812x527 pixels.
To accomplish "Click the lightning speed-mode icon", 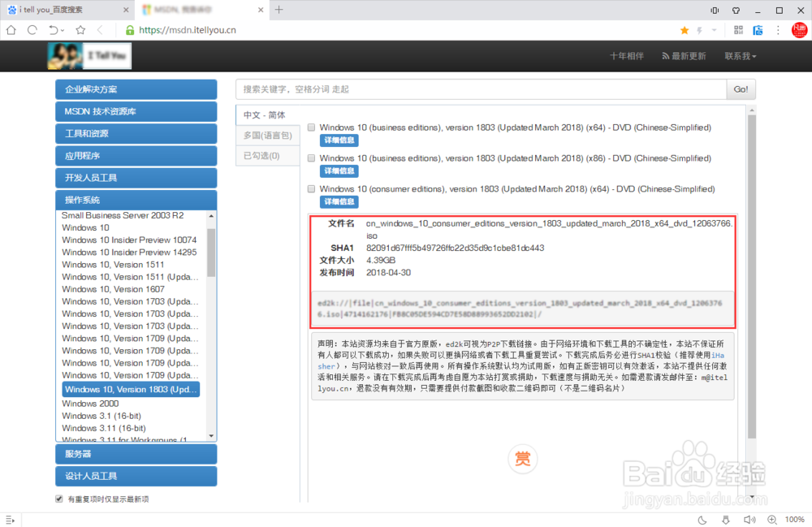I will pos(700,30).
